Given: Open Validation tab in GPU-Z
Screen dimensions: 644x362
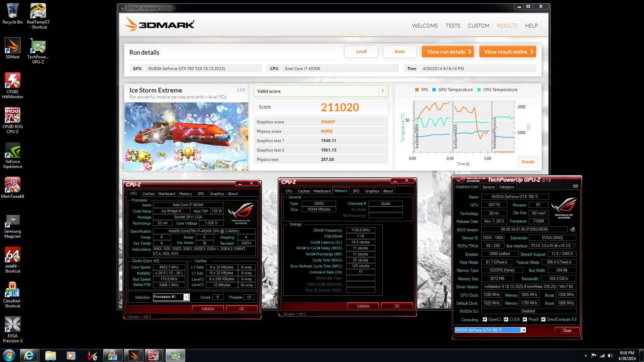Looking at the screenshot, I should 506,187.
